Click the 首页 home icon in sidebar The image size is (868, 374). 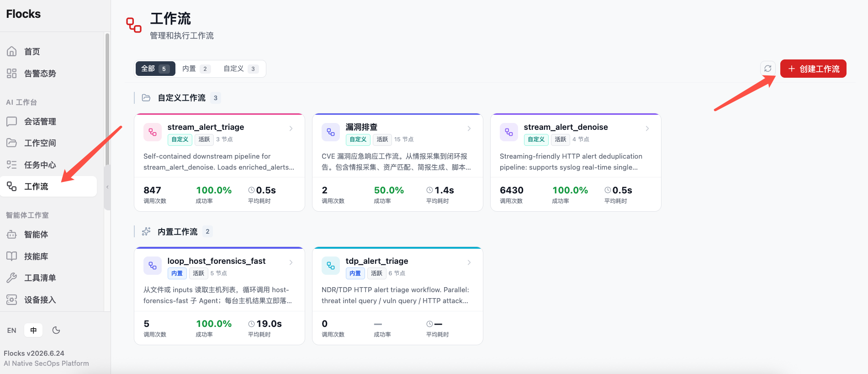(x=12, y=51)
